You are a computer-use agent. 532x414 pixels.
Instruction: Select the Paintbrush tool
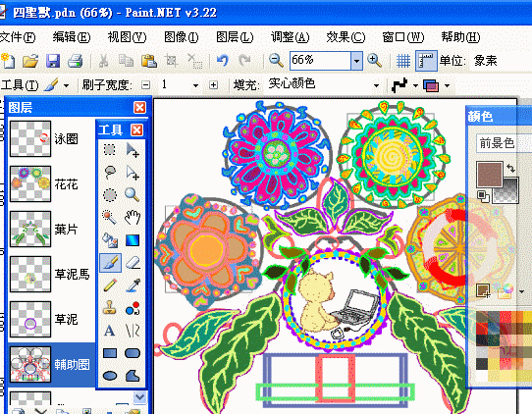pos(110,263)
